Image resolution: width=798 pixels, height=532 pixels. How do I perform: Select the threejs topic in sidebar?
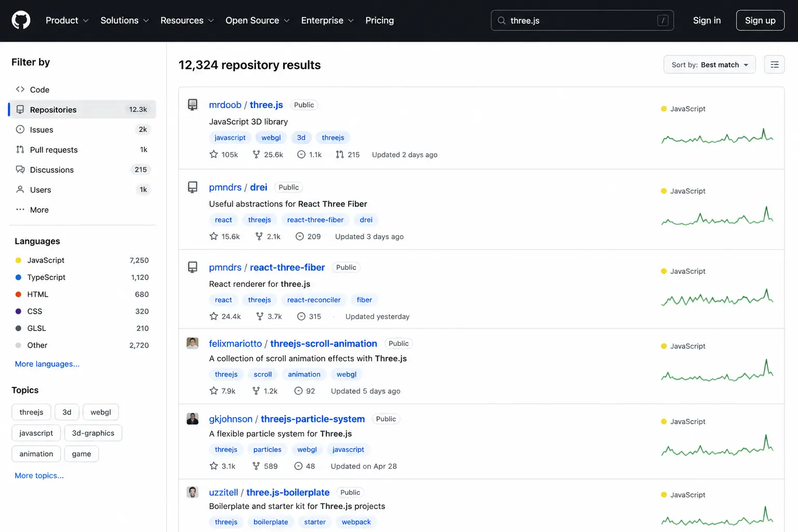[31, 412]
